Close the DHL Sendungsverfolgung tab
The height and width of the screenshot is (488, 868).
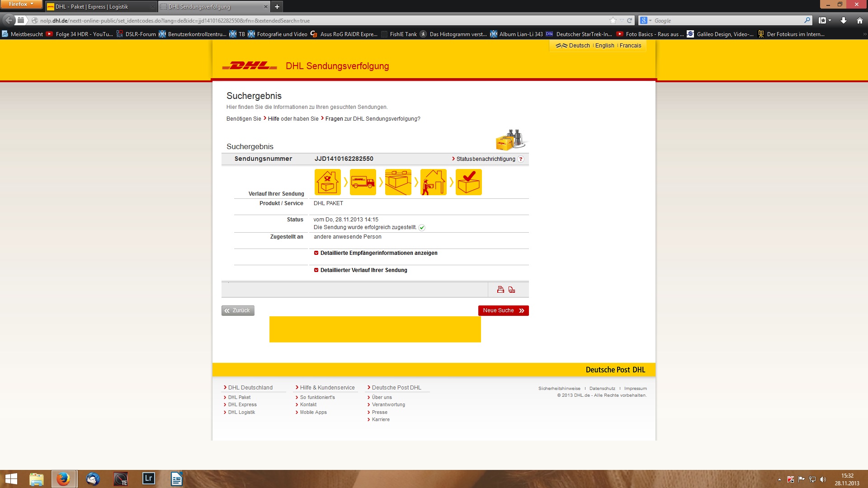(265, 7)
